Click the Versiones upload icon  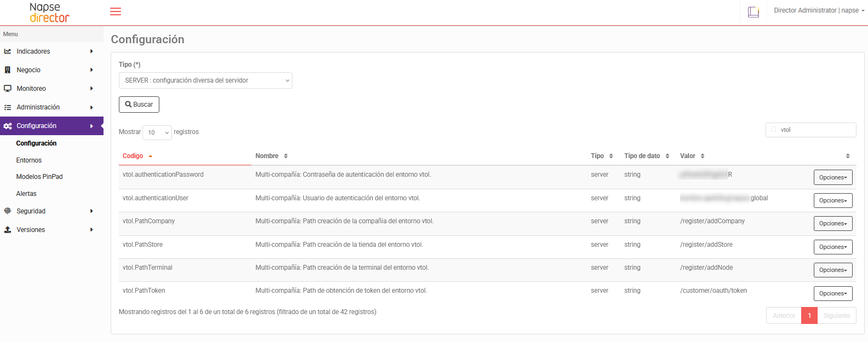point(8,230)
